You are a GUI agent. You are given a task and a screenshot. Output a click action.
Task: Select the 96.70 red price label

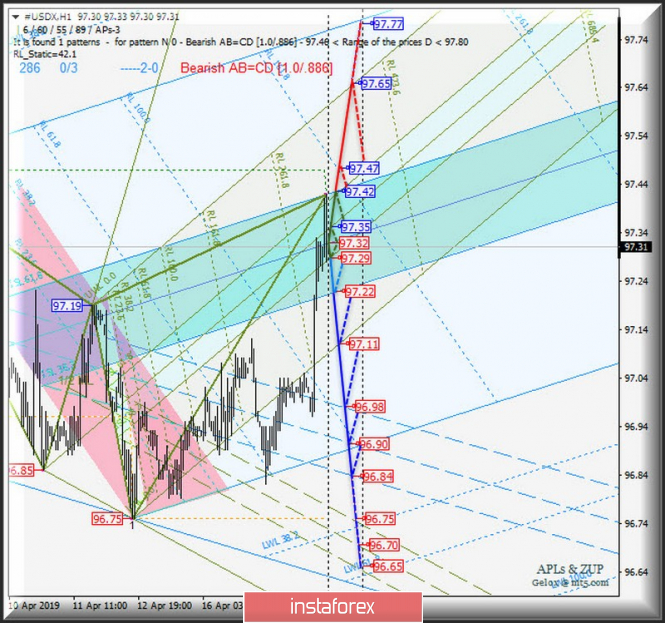pos(384,545)
